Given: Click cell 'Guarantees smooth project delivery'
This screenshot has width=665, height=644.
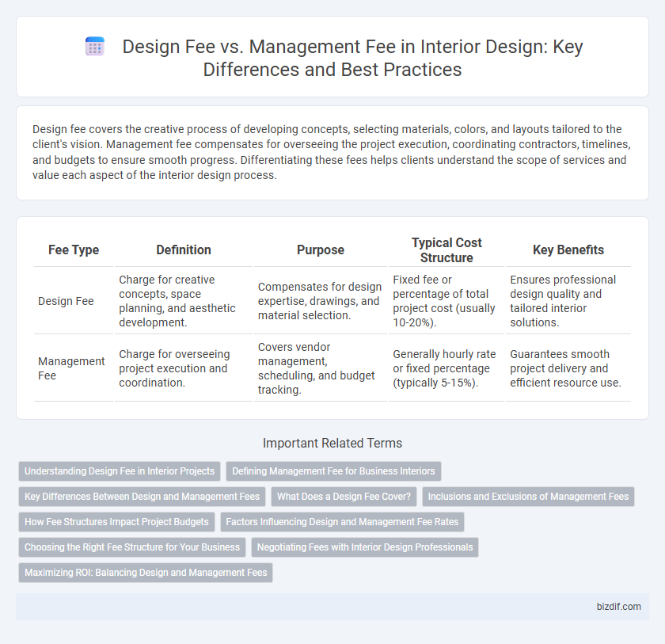Looking at the screenshot, I should (x=568, y=368).
